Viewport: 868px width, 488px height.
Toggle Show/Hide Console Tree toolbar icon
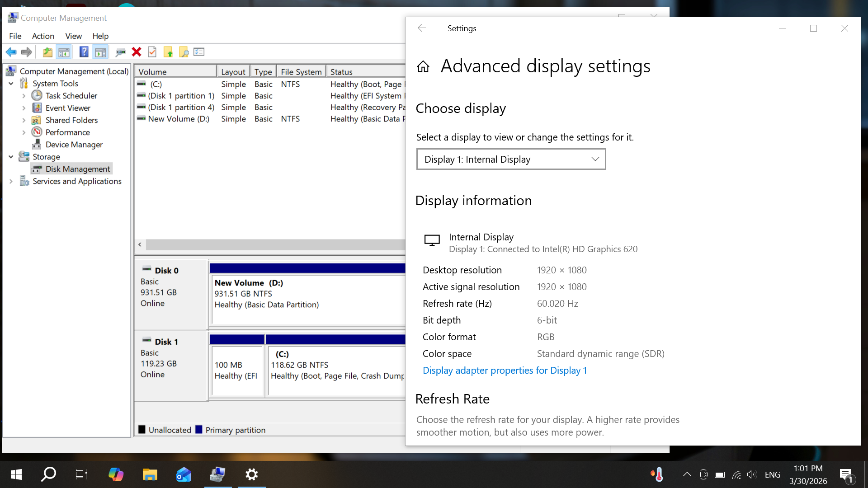click(64, 52)
